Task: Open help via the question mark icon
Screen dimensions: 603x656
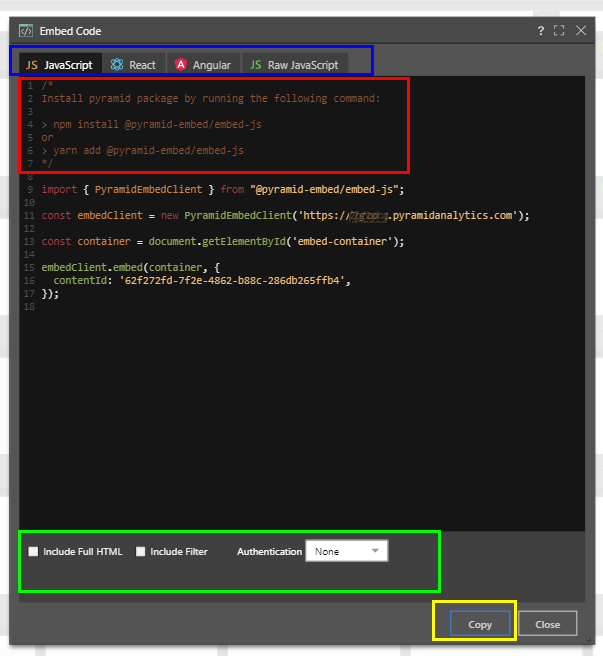Action: click(541, 31)
